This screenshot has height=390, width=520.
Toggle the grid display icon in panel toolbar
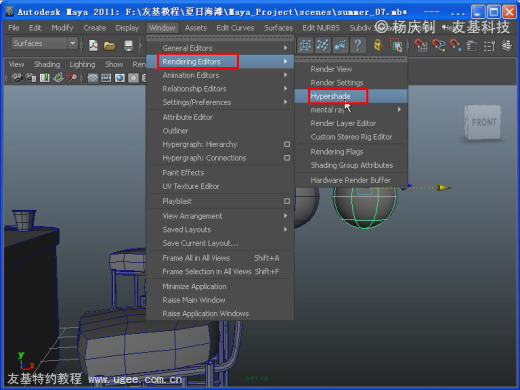coord(93,78)
